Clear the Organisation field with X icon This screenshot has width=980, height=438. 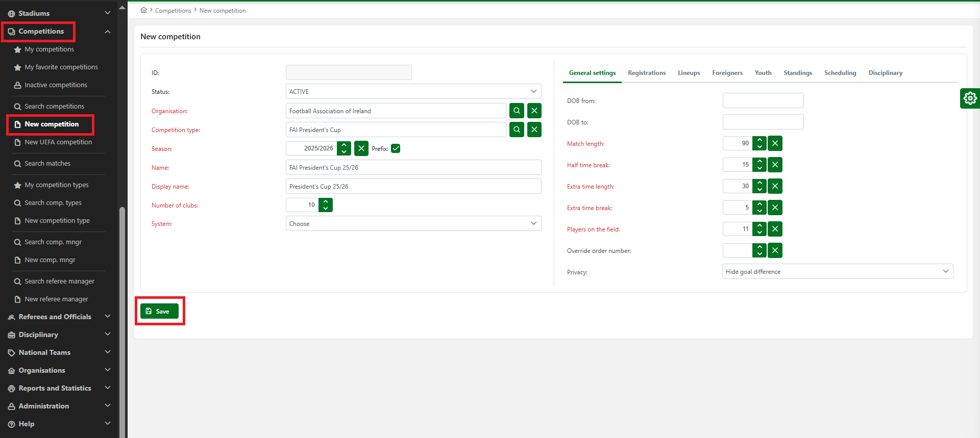(x=534, y=111)
